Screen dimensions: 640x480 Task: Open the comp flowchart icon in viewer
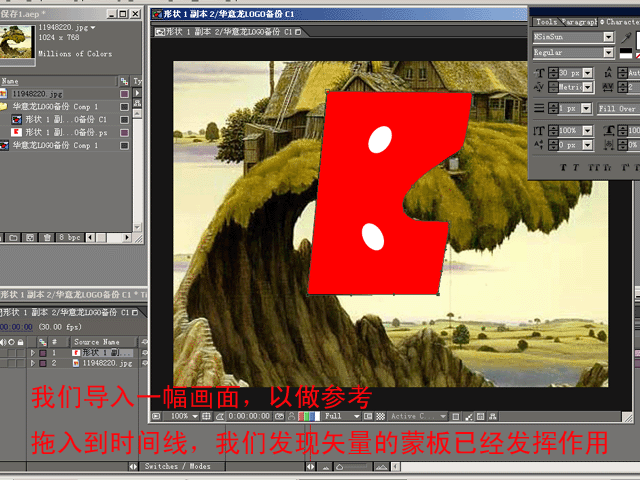coord(493,417)
